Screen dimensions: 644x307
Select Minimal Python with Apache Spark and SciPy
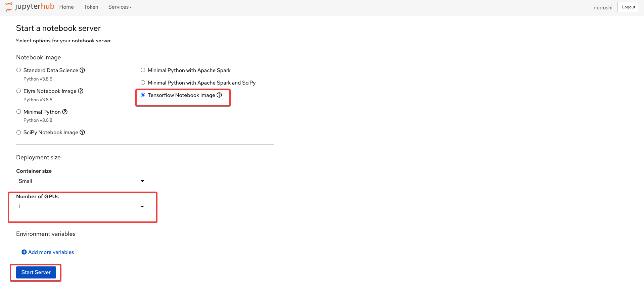(x=143, y=83)
